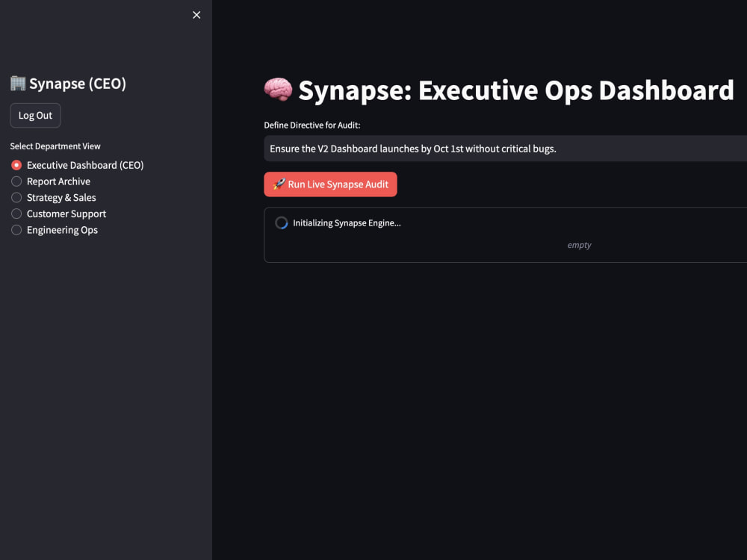Screen dimensions: 747x560
Task: Click the building icon beside Synapse (CEO)
Action: click(x=18, y=84)
